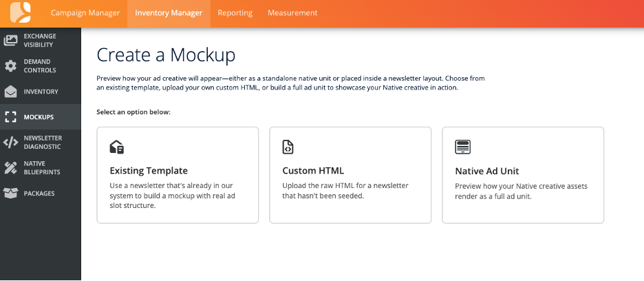Click the Exchange Visibility sidebar icon
This screenshot has height=281, width=644.
pos(10,40)
